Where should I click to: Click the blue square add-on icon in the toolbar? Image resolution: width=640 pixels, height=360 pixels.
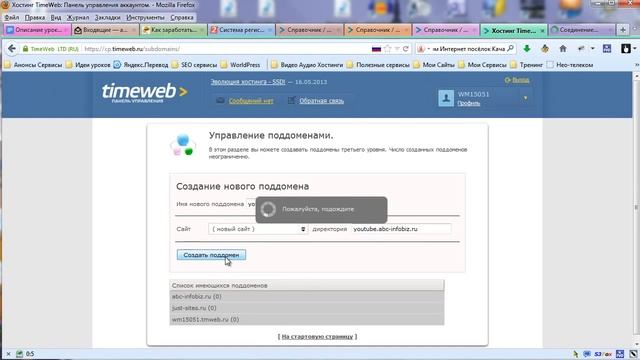coord(607,49)
